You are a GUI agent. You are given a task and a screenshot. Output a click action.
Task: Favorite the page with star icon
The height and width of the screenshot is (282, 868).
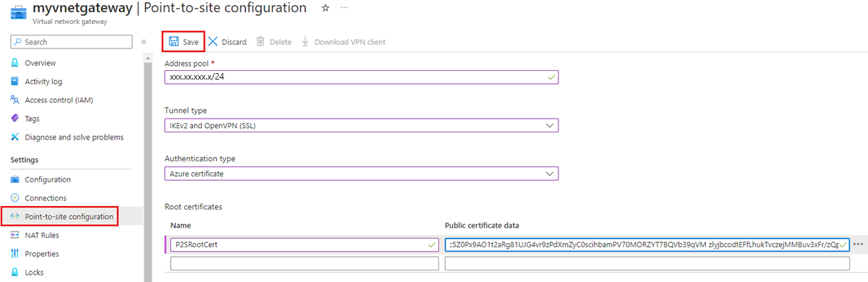325,9
